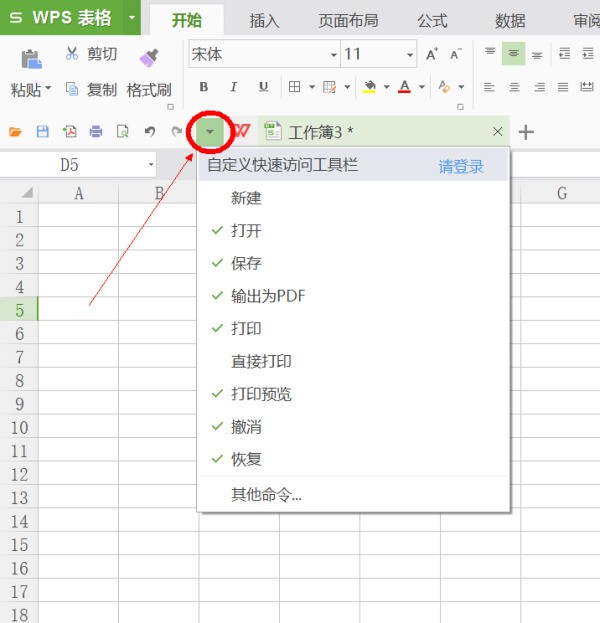
Task: Align text to bottom
Action: pyautogui.click(x=537, y=54)
